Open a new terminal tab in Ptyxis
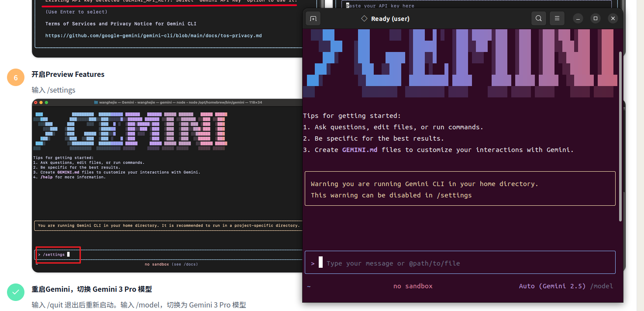The width and height of the screenshot is (644, 311). tap(313, 18)
